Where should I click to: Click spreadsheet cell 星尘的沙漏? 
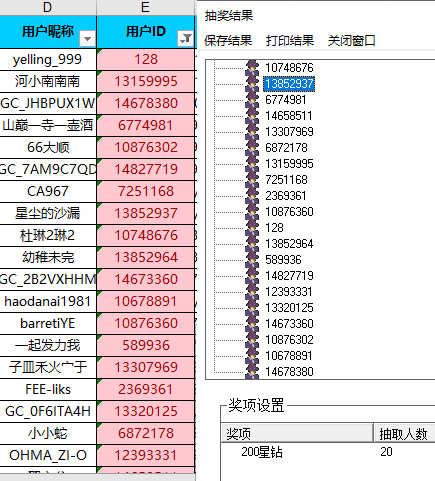[48, 213]
